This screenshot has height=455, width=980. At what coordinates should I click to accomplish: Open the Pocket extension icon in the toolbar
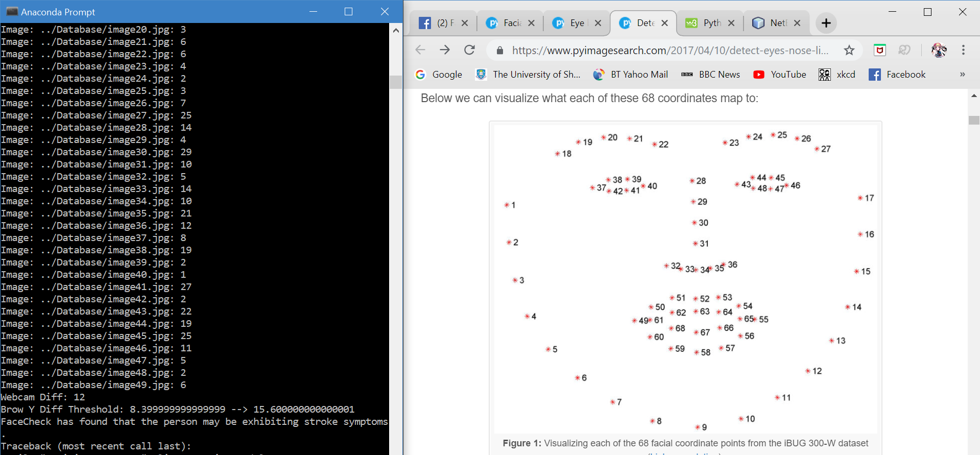pyautogui.click(x=879, y=50)
